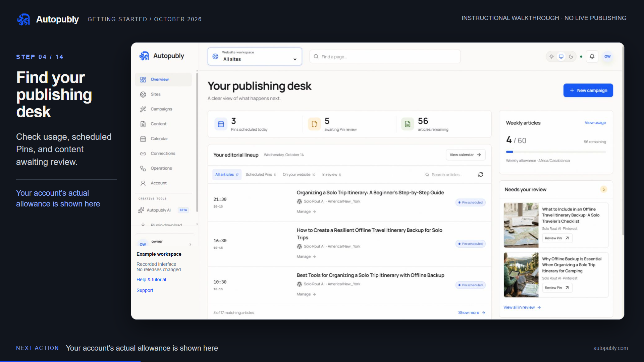Screen dimensions: 644x362
Task: Click the notifications bell icon
Action: tap(592, 56)
